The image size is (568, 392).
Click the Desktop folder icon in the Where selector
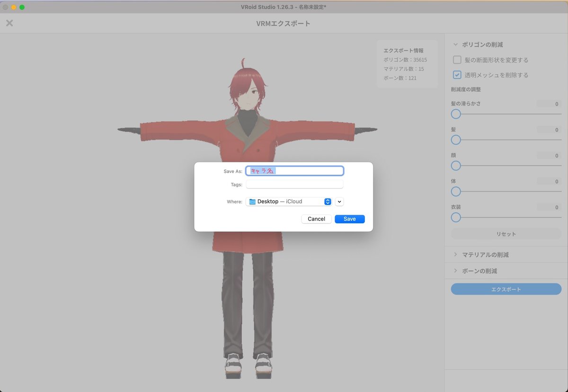(x=252, y=201)
